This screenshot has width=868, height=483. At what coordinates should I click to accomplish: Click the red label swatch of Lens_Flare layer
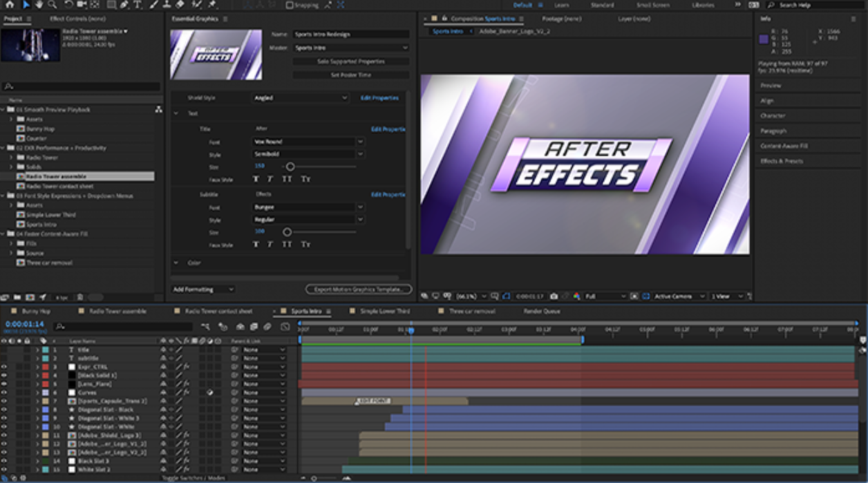click(x=45, y=384)
